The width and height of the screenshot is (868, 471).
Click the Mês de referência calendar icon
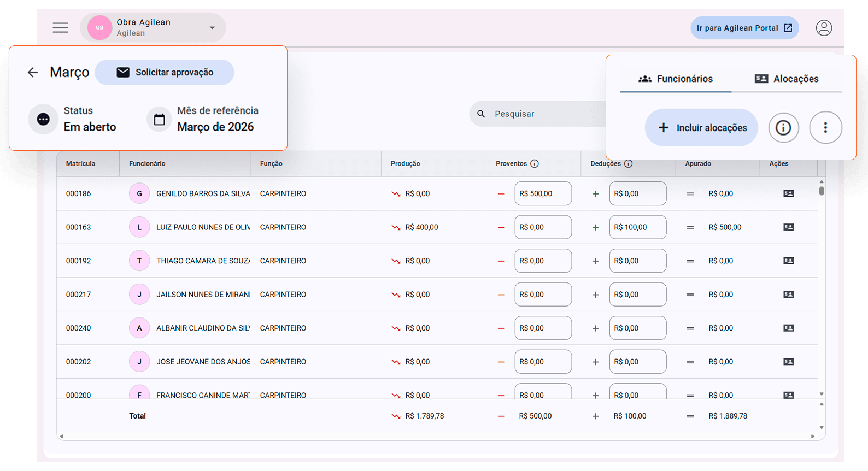(159, 119)
